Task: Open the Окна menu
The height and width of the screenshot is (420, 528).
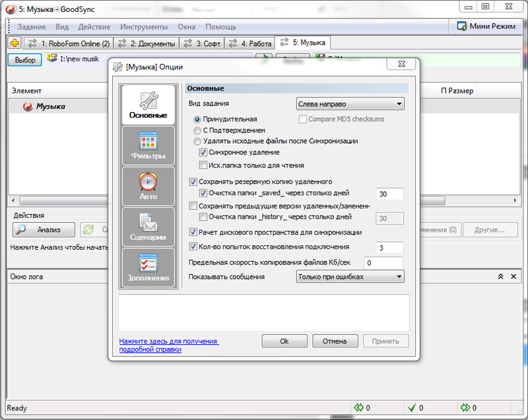Action: 187,27
